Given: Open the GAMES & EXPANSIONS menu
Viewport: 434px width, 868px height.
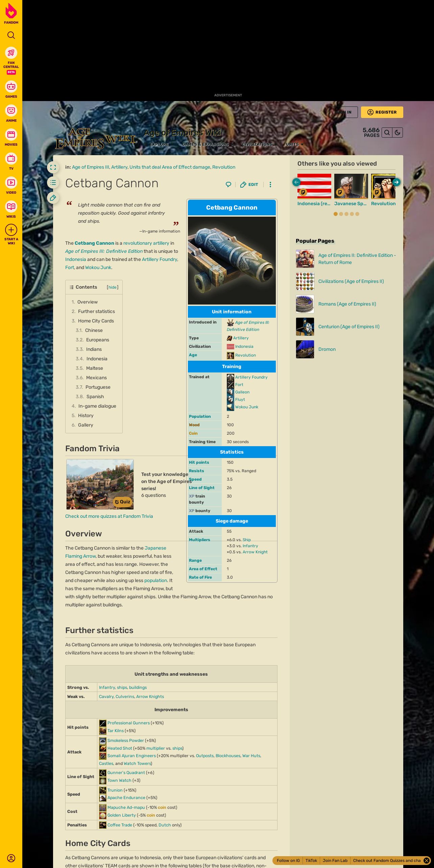Looking at the screenshot, I should tap(208, 144).
